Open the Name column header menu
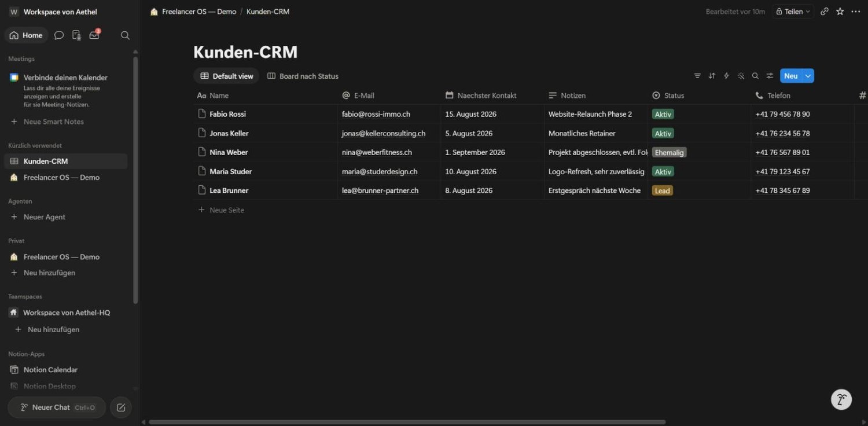 tap(266, 96)
